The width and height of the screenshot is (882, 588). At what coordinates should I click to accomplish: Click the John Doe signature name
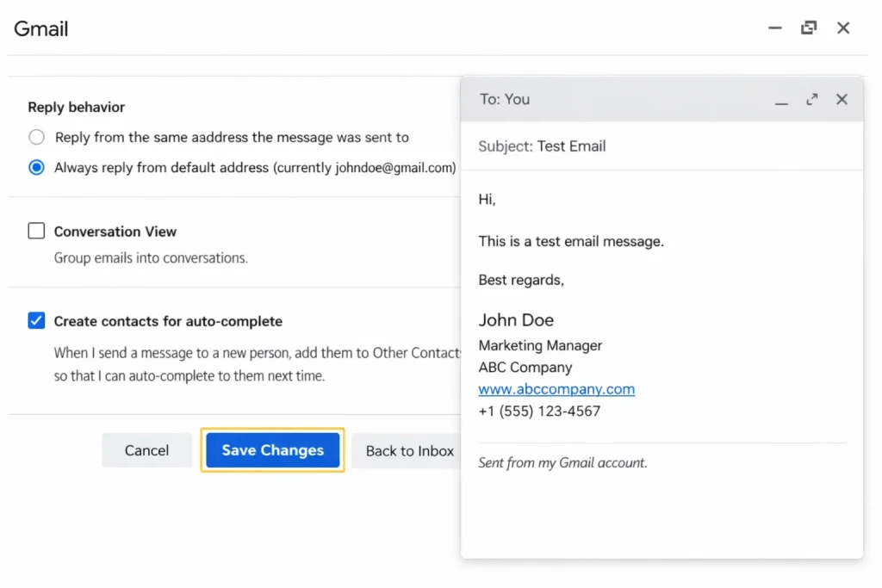[516, 320]
